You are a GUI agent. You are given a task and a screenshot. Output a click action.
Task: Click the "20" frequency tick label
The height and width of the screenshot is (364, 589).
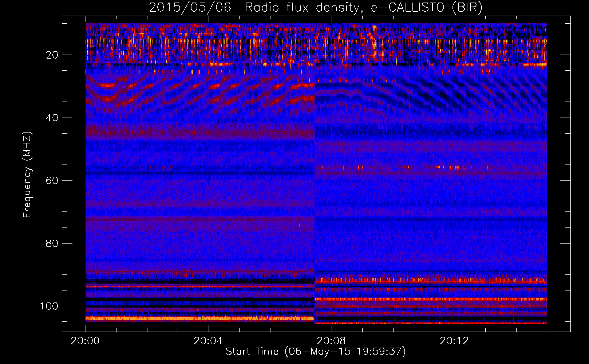pos(52,55)
